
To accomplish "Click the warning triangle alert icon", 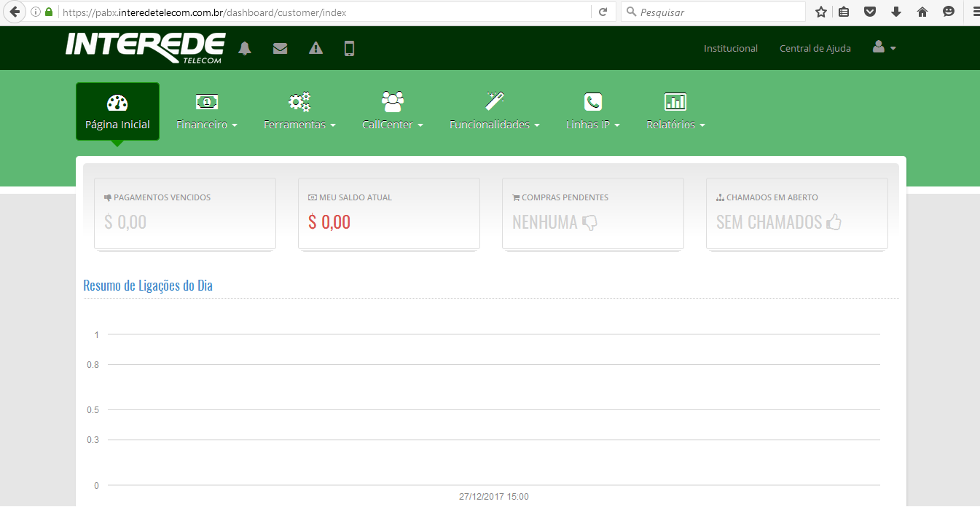I will (x=315, y=49).
